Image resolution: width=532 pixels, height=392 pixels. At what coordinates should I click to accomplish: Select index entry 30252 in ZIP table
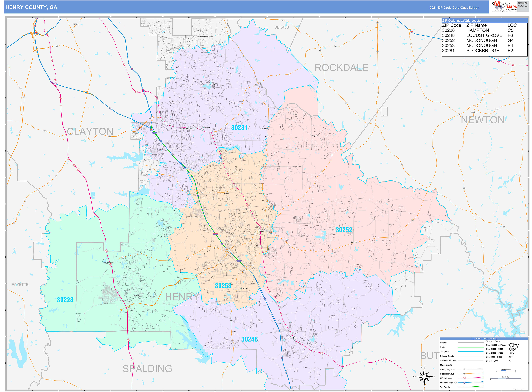(448, 41)
